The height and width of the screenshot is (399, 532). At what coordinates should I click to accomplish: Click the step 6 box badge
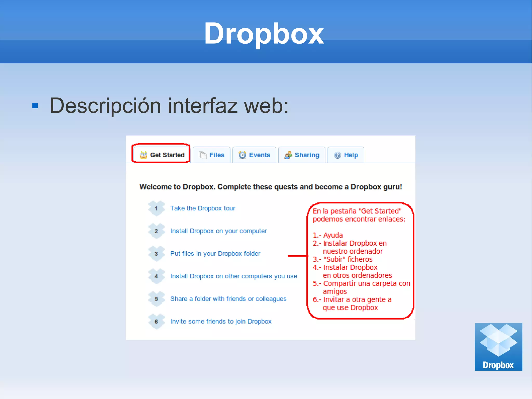click(x=156, y=321)
